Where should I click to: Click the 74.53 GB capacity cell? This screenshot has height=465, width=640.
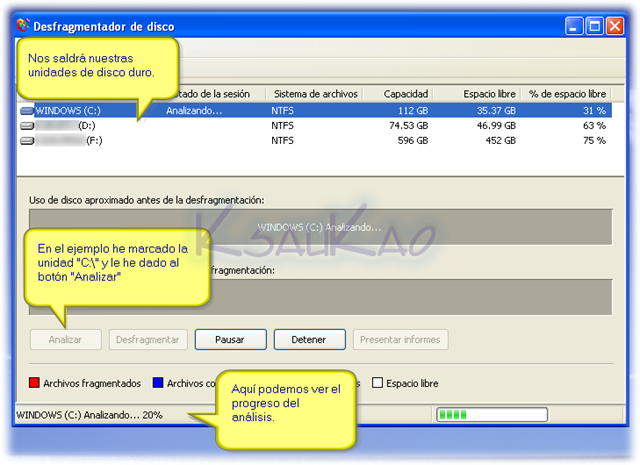click(x=409, y=126)
